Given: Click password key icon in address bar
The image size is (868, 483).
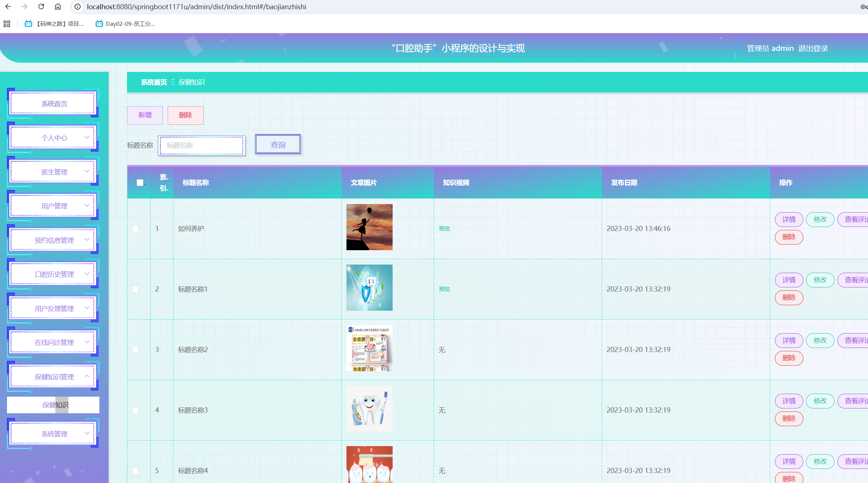Looking at the screenshot, I should coord(864,7).
